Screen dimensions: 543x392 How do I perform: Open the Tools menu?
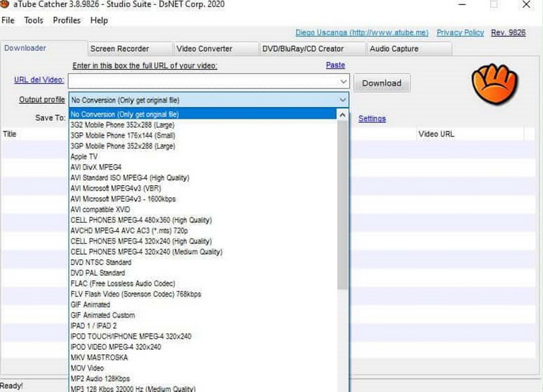(x=33, y=20)
